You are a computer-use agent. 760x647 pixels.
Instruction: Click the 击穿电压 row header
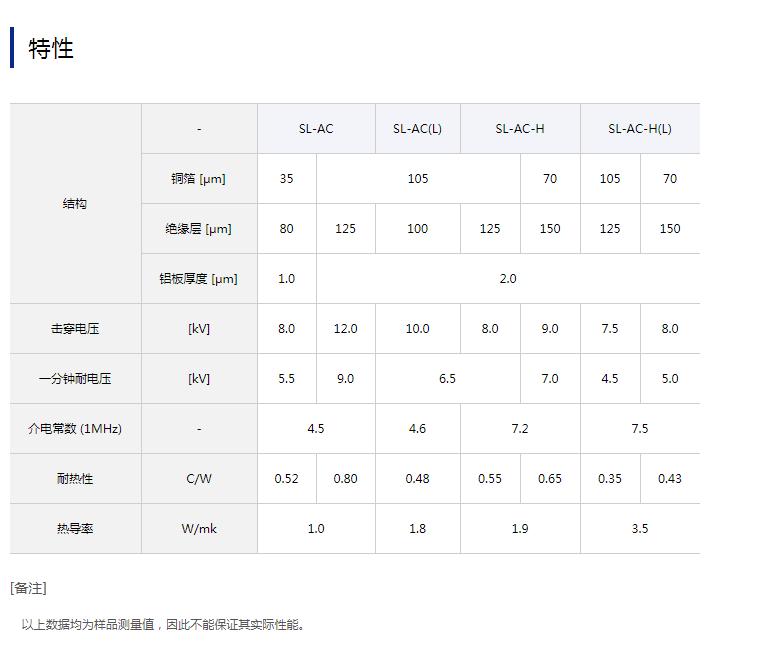point(75,329)
